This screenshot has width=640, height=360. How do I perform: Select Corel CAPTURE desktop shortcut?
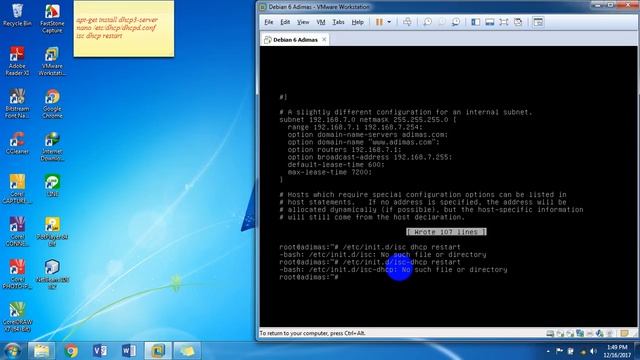click(x=17, y=189)
